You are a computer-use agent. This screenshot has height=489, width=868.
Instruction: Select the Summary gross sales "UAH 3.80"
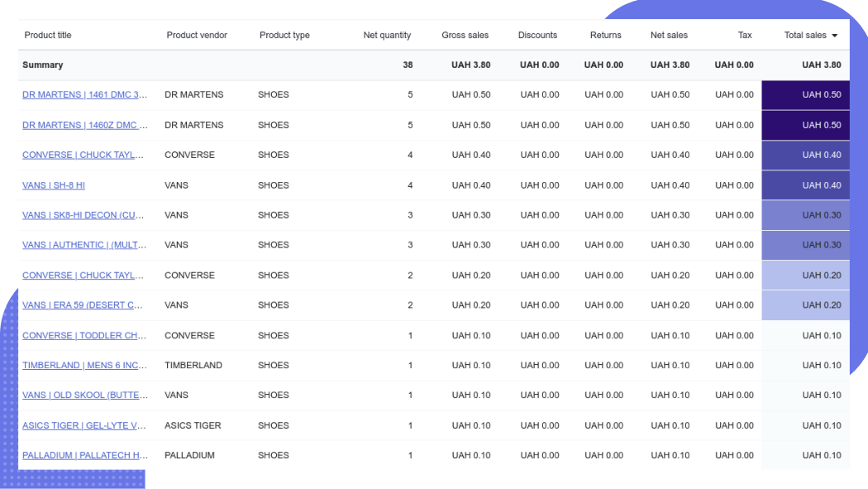click(470, 65)
